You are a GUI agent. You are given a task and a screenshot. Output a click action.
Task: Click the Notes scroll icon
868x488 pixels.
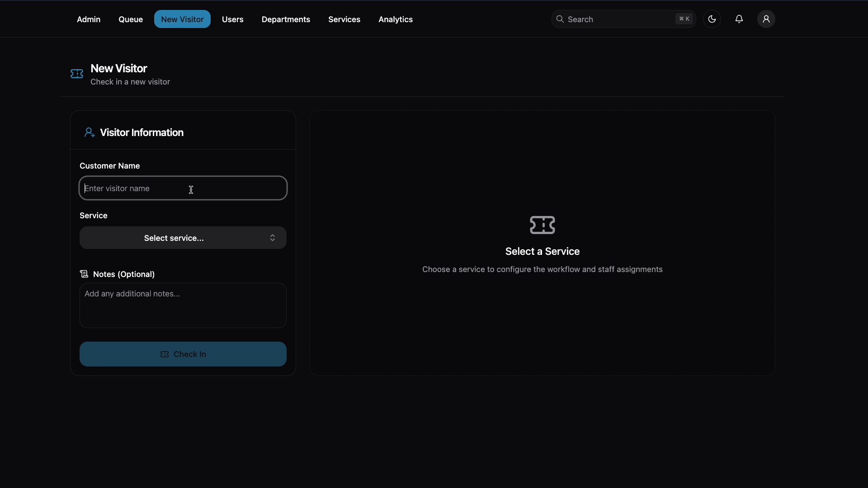click(84, 274)
